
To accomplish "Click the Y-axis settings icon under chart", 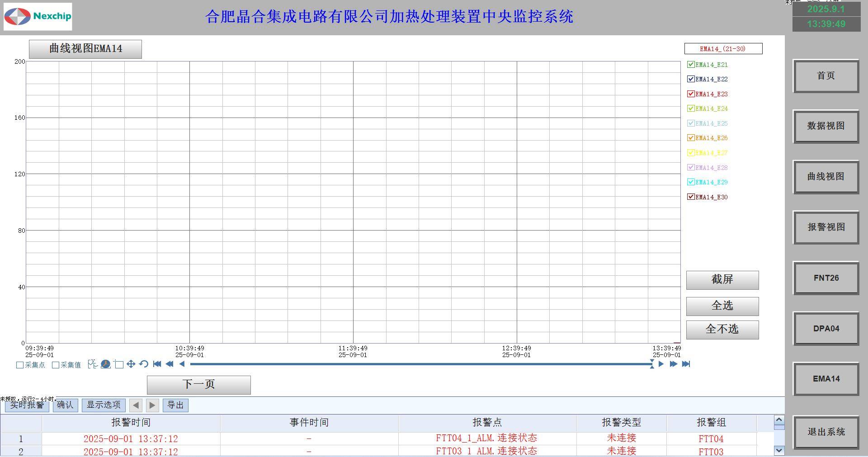I will [93, 364].
